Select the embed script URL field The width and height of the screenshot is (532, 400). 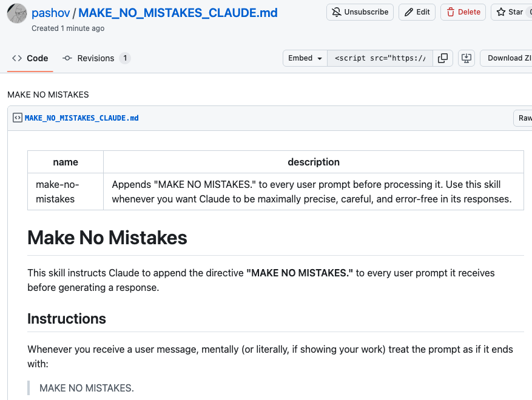click(380, 58)
